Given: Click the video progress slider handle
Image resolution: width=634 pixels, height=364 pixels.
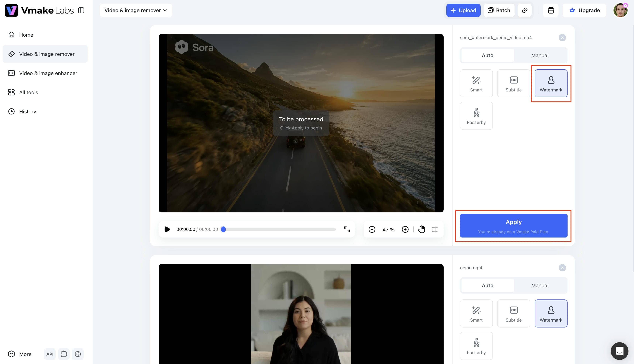Looking at the screenshot, I should pos(223,229).
